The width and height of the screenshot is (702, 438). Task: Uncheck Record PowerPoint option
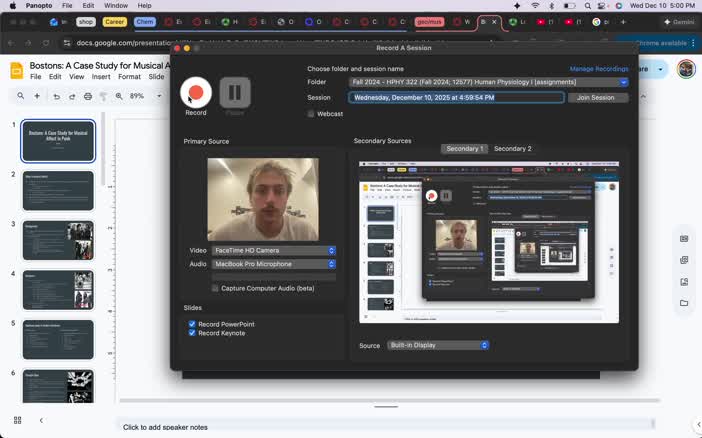(x=192, y=324)
